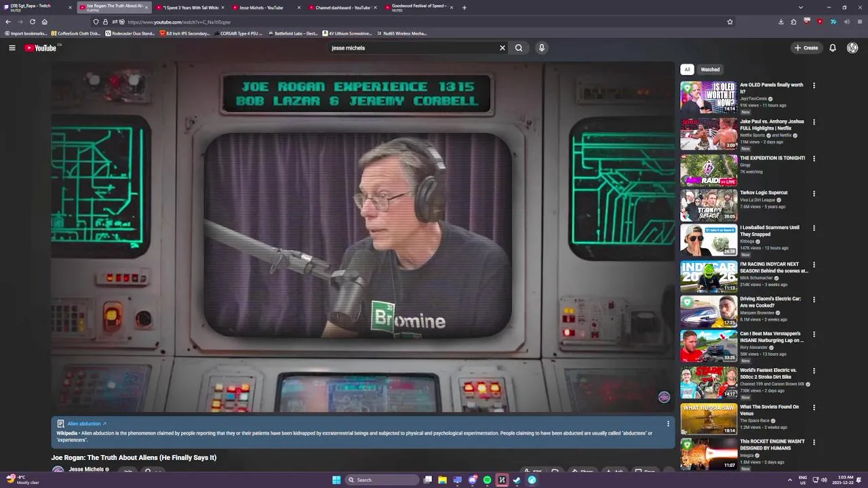Image resolution: width=868 pixels, height=488 pixels.
Task: Open 'CORSAIR Type 4 PSU' bookmark
Action: (x=238, y=33)
